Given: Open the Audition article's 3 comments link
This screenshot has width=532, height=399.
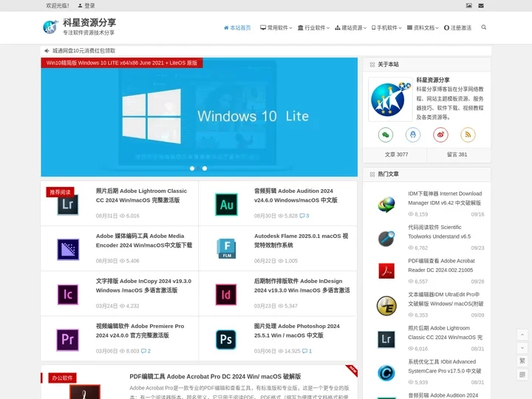Looking at the screenshot, I should [x=304, y=216].
